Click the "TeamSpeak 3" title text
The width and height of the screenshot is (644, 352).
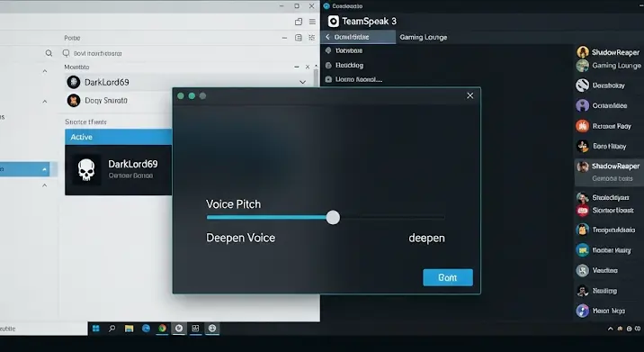tap(370, 22)
